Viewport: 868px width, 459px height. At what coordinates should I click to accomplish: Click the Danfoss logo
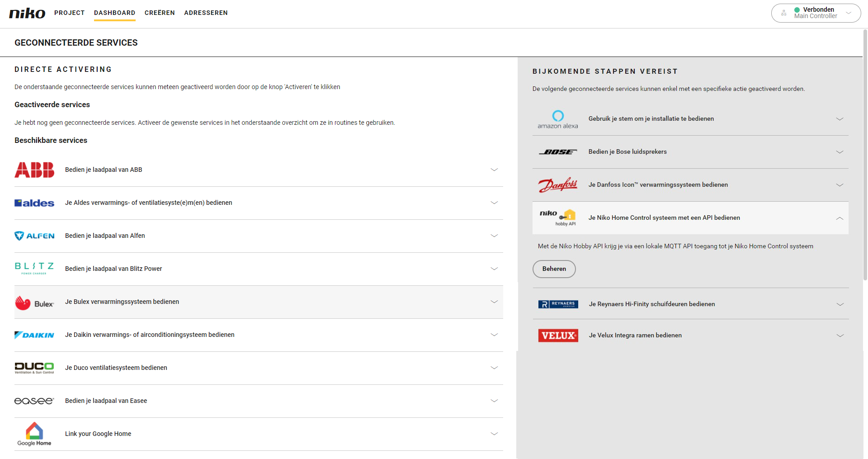tap(558, 185)
